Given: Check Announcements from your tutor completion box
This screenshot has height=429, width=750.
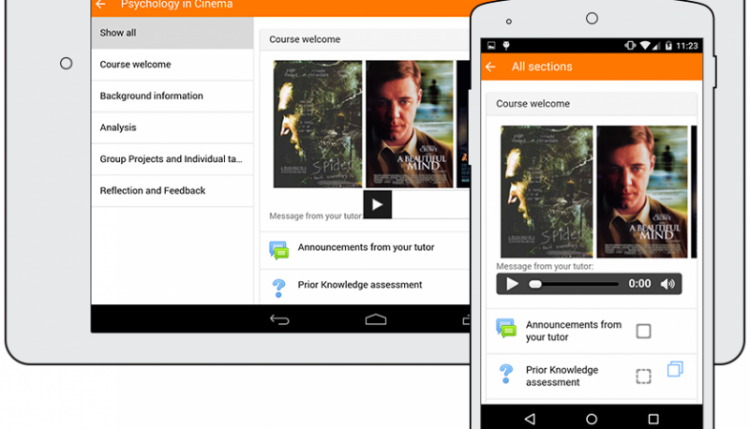Looking at the screenshot, I should pyautogui.click(x=643, y=331).
